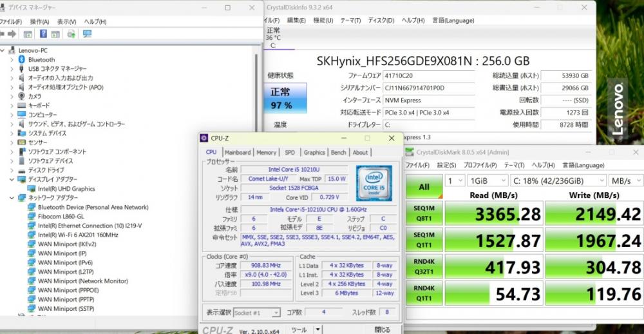Viewport: 644px width, 334px height.
Task: Click the SEQ1M Q8T1 benchmark button
Action: coord(424,213)
